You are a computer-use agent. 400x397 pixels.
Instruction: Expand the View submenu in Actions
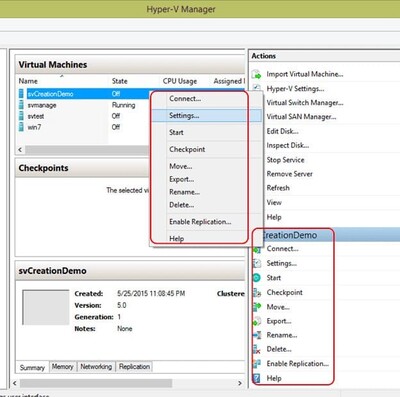(274, 202)
